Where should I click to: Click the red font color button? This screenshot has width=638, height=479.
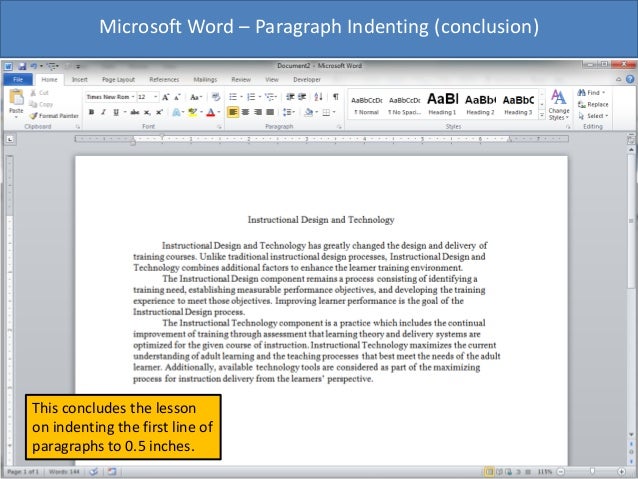(210, 112)
